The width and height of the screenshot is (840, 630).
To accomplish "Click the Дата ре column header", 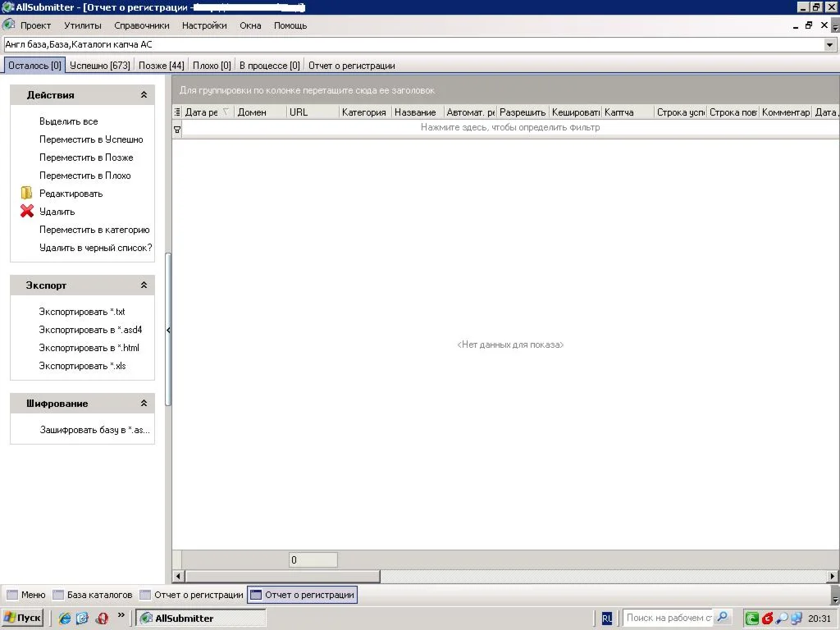I will (207, 112).
